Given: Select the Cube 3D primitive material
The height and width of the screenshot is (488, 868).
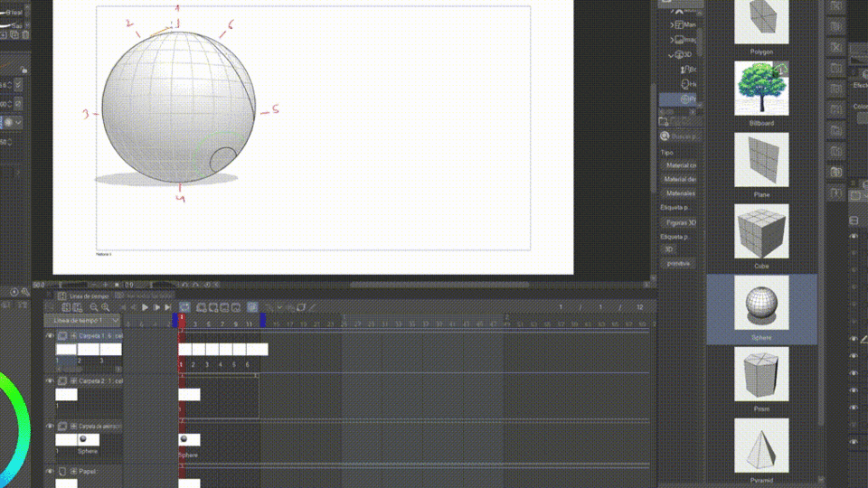Looking at the screenshot, I should click(x=760, y=231).
